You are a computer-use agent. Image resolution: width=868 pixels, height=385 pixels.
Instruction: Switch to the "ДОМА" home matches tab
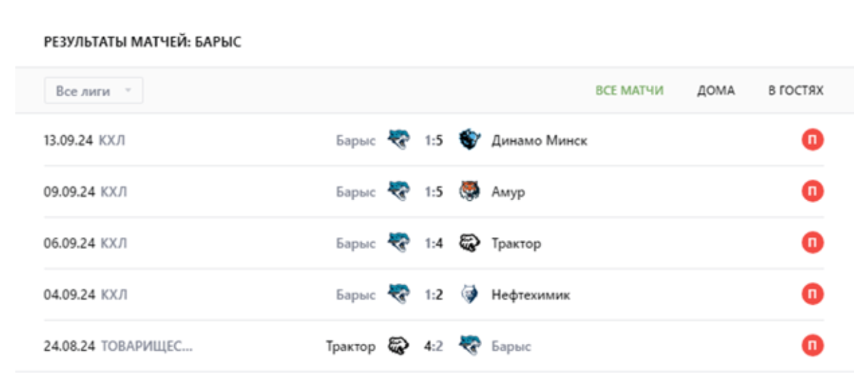pos(715,91)
